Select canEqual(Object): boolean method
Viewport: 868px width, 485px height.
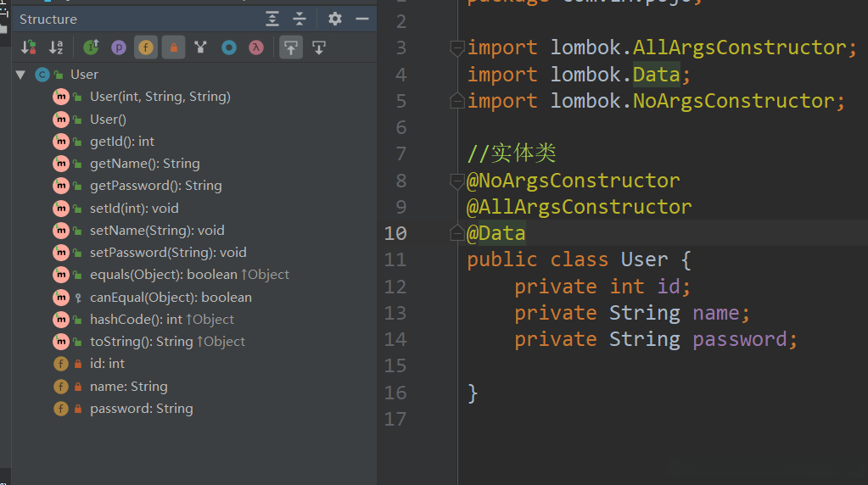click(x=171, y=298)
